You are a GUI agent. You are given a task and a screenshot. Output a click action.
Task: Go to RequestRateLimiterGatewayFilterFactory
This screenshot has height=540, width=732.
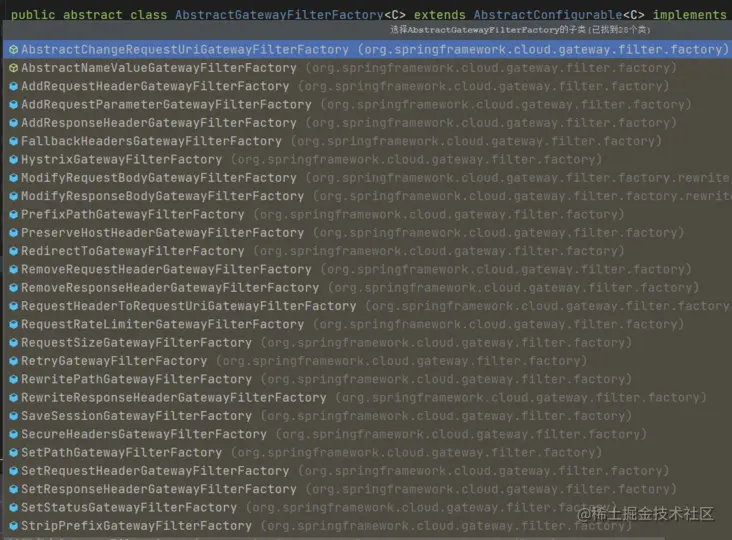point(367,324)
